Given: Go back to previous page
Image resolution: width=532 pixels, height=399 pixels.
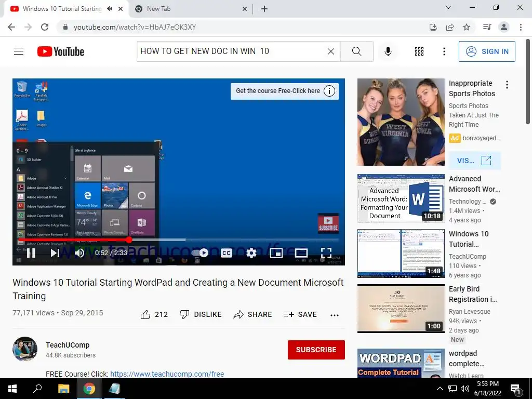Looking at the screenshot, I should pyautogui.click(x=11, y=27).
